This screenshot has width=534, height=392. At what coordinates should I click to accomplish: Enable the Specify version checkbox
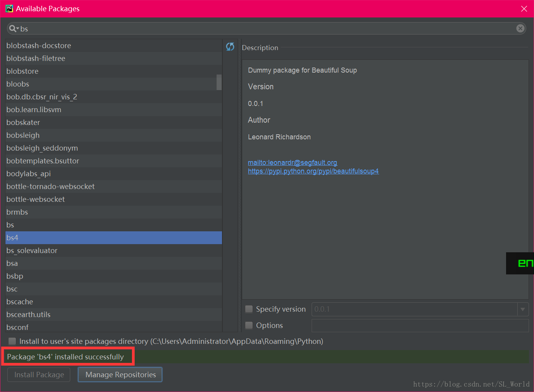point(249,309)
